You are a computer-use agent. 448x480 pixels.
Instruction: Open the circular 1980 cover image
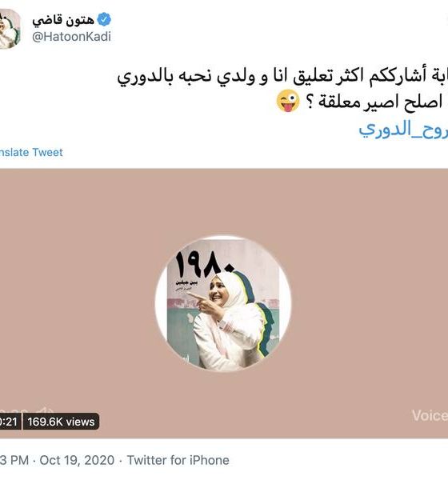pos(223,304)
